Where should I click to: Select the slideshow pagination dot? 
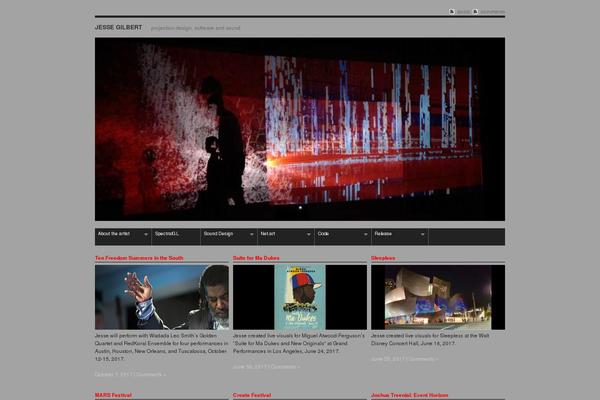pyautogui.click(x=300, y=208)
